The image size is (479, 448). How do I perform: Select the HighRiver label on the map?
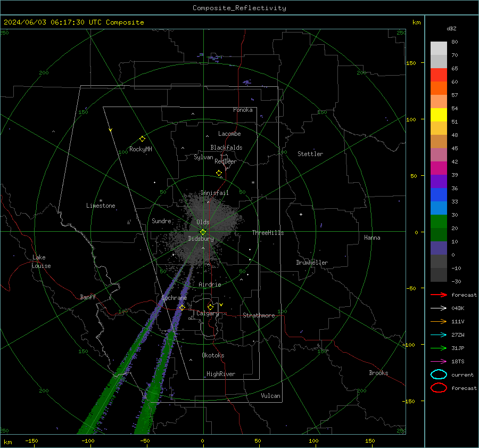220,374
